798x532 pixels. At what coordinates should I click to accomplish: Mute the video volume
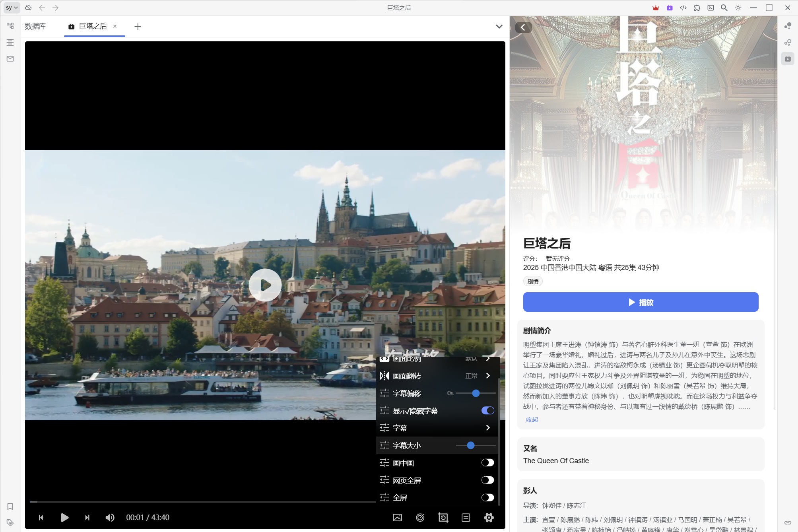(110, 517)
